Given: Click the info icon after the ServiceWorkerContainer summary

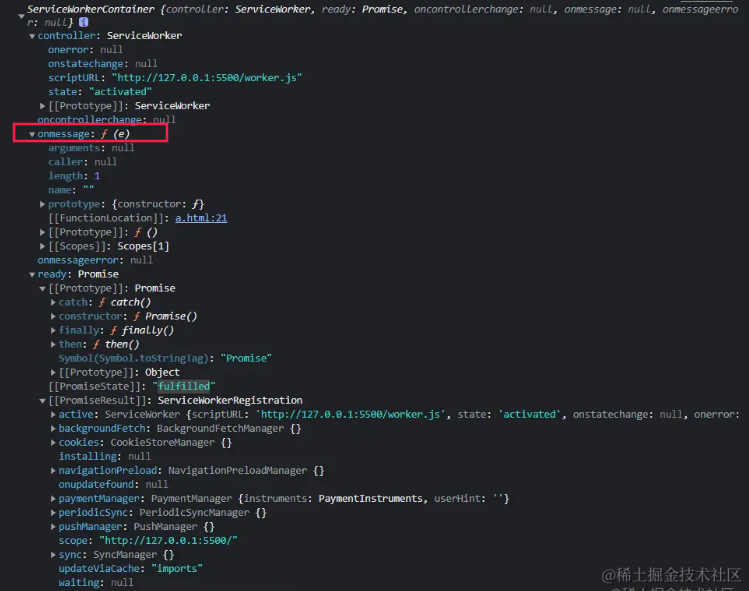Looking at the screenshot, I should pyautogui.click(x=83, y=22).
